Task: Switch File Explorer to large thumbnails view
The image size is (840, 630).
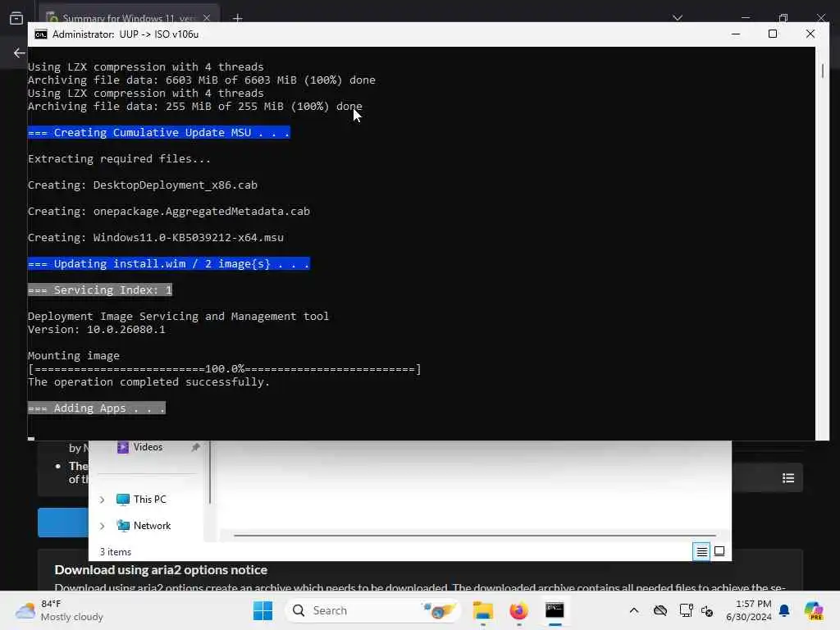Action: [719, 551]
